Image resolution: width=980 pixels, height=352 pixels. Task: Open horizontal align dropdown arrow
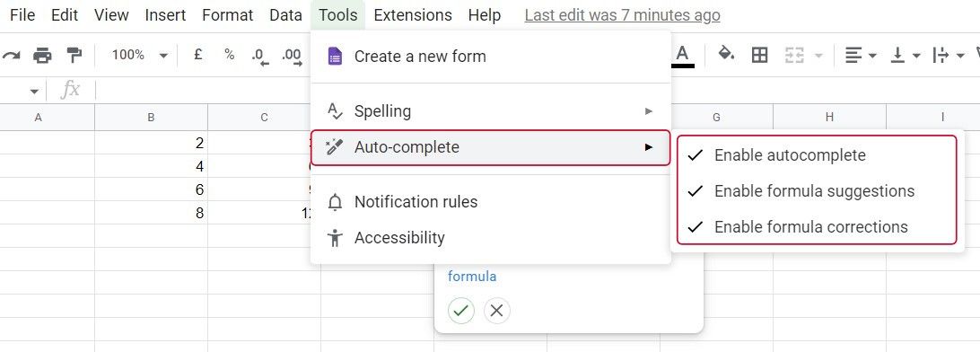[x=872, y=56]
